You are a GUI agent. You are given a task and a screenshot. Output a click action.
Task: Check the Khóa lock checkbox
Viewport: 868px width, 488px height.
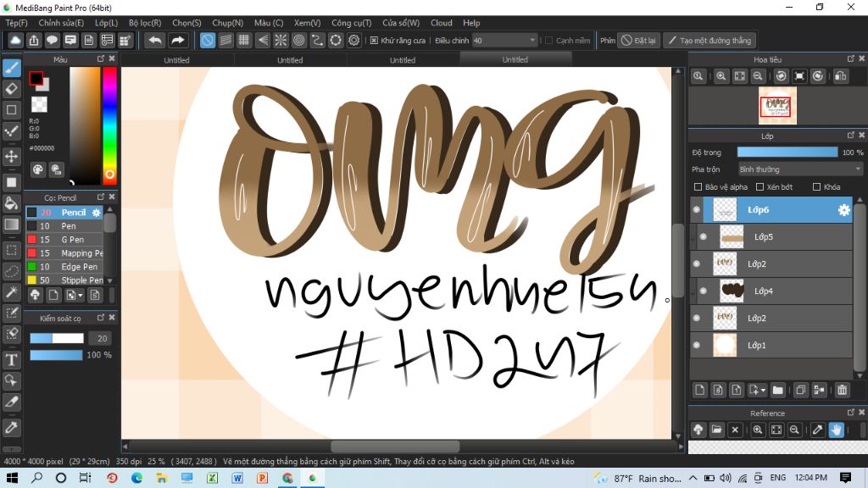(x=816, y=187)
